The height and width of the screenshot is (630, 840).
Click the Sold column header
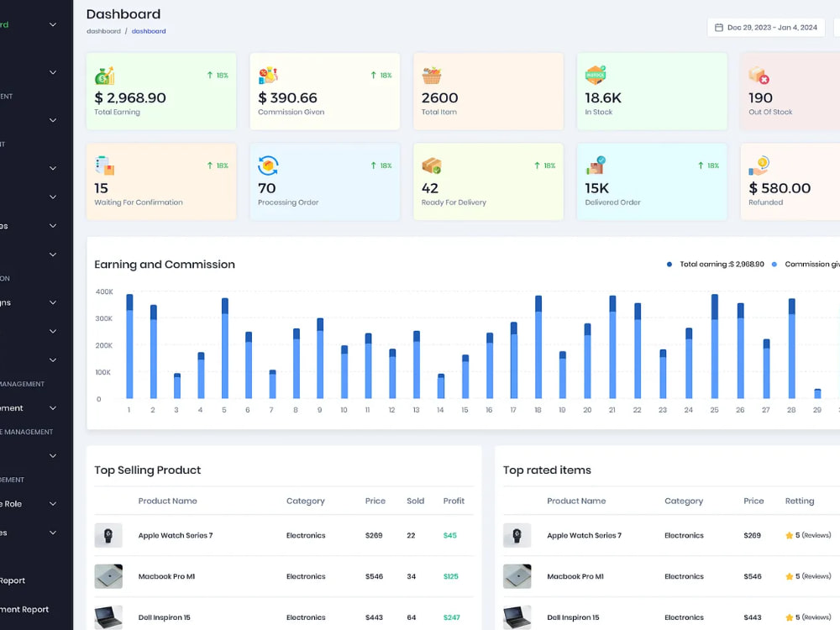415,501
